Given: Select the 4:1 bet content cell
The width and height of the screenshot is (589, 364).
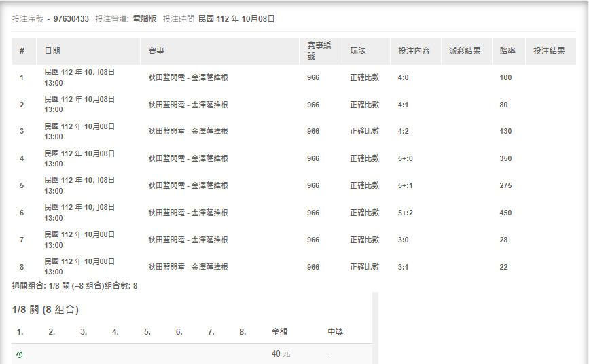Looking at the screenshot, I should 403,105.
